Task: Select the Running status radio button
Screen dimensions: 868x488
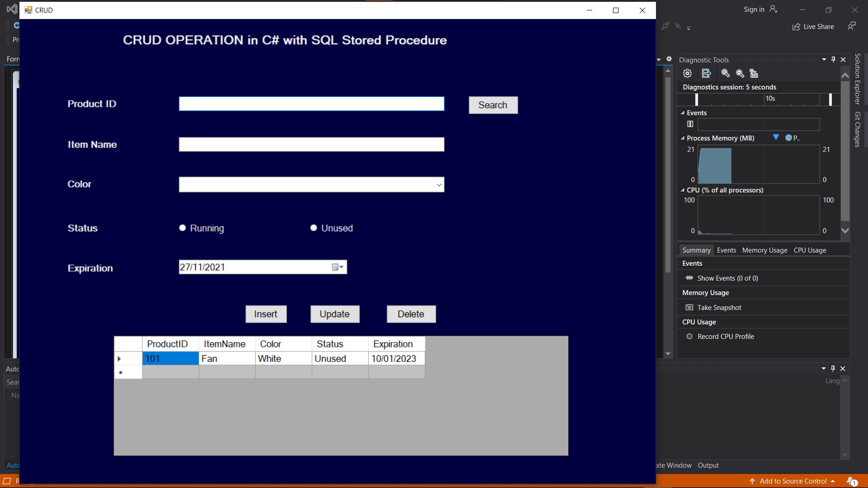Action: [183, 228]
